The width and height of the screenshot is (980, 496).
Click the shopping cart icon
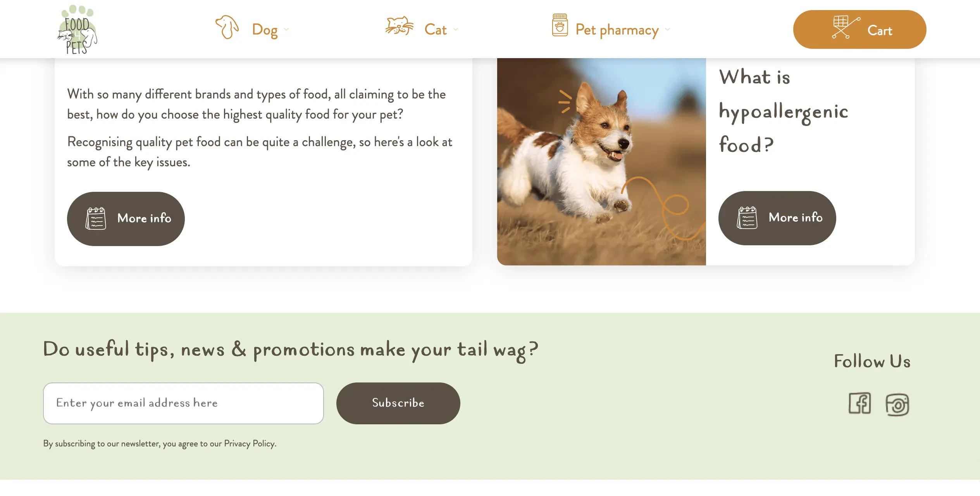[x=846, y=27]
